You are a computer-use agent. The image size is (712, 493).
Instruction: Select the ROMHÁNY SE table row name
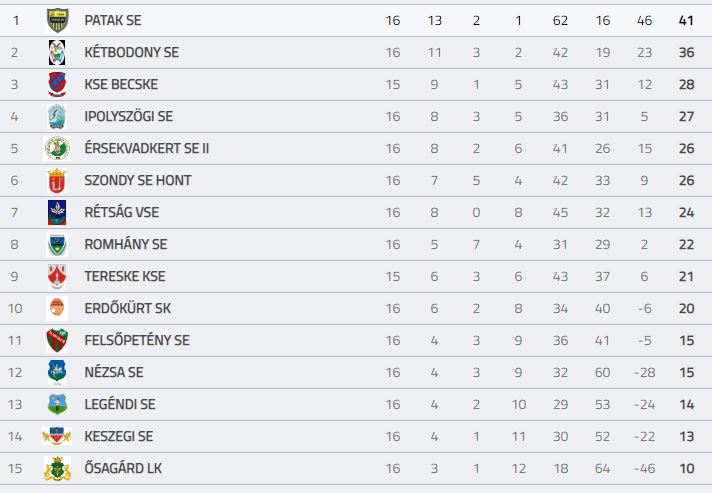(x=126, y=245)
